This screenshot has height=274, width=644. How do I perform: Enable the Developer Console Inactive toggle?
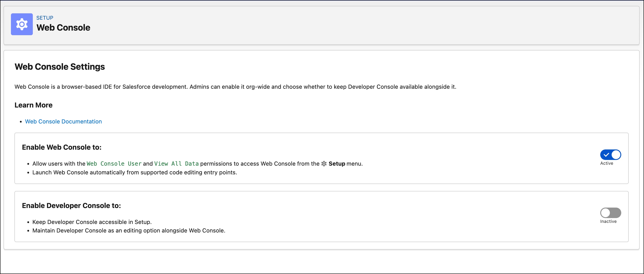[610, 213]
